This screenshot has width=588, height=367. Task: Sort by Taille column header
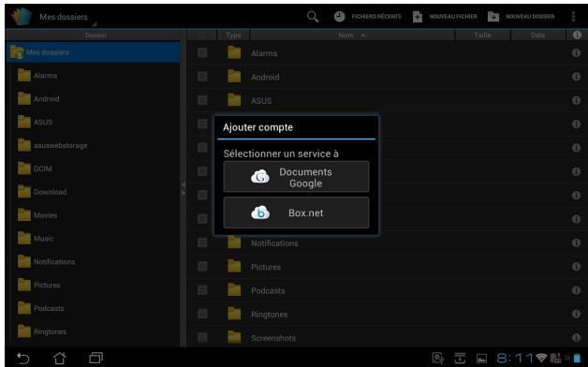tap(482, 35)
